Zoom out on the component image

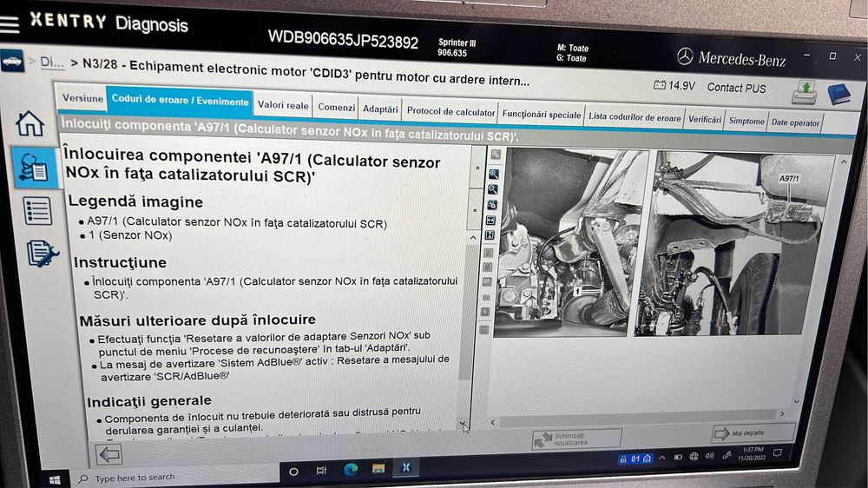click(x=492, y=189)
